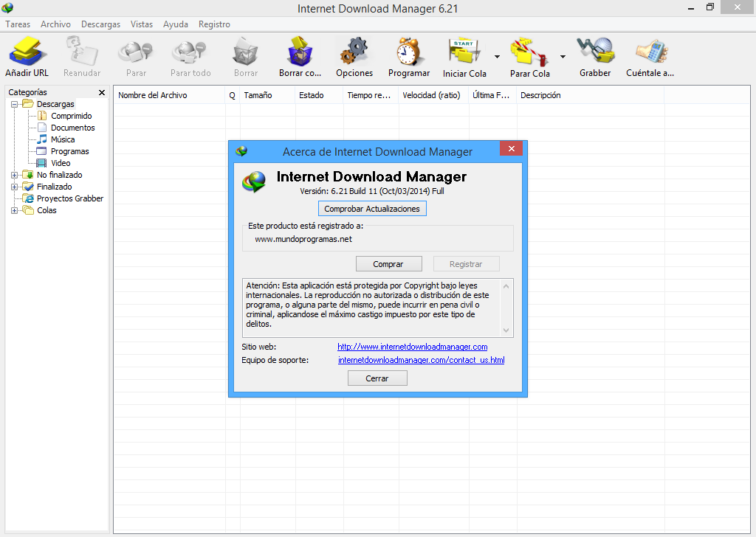The height and width of the screenshot is (537, 756).
Task: Click the Borrar completados toolbar icon
Action: pos(300,51)
